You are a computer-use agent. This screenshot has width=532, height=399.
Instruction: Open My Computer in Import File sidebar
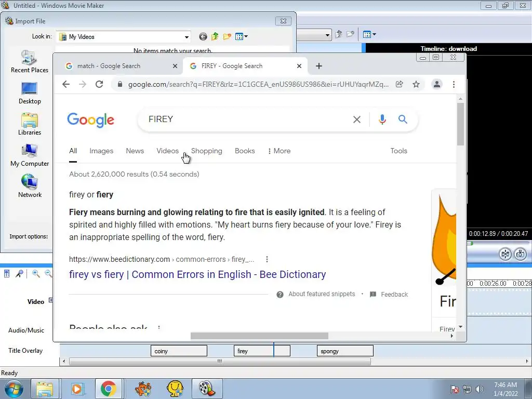pos(30,155)
